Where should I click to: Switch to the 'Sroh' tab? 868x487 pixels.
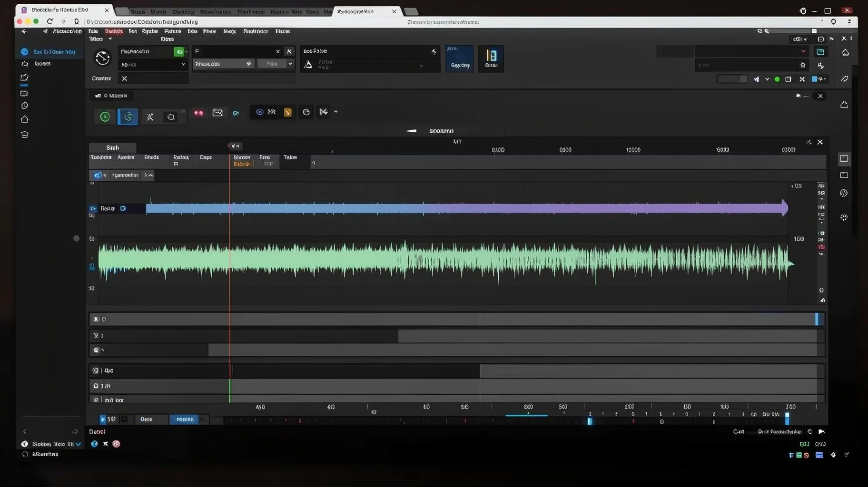113,147
